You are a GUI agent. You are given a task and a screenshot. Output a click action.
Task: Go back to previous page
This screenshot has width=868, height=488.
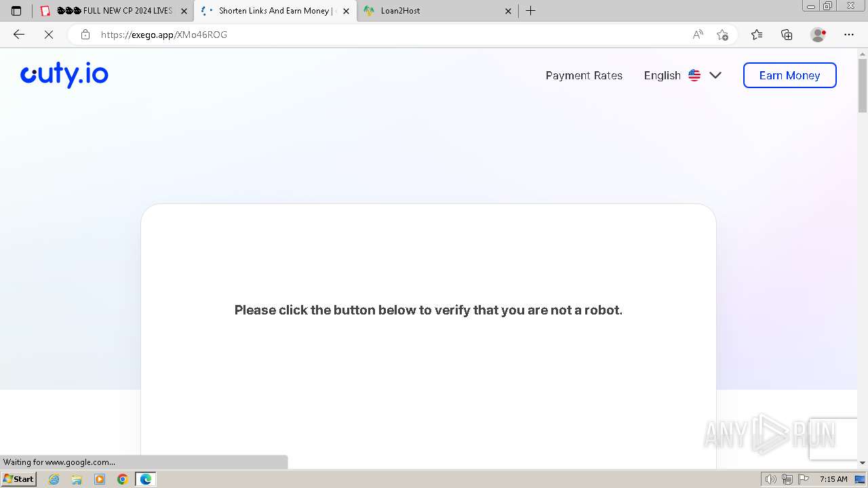click(19, 35)
